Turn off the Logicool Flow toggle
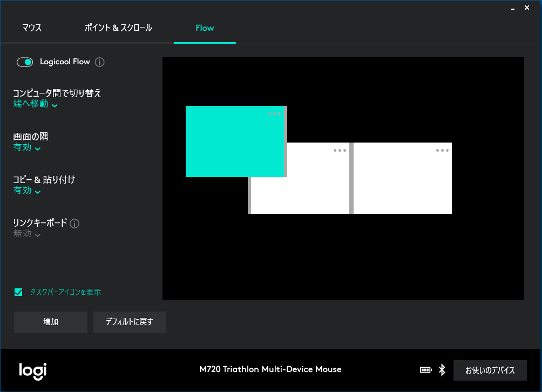This screenshot has width=542, height=392. (25, 62)
